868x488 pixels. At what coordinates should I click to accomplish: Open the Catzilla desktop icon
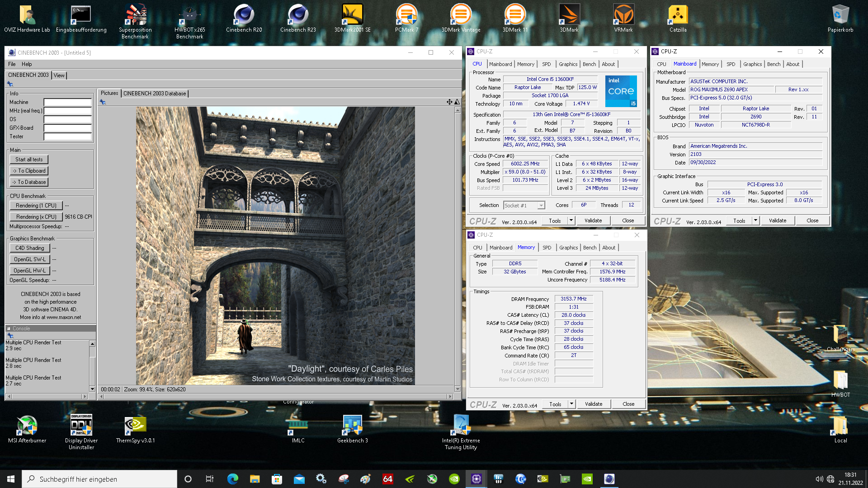click(678, 18)
